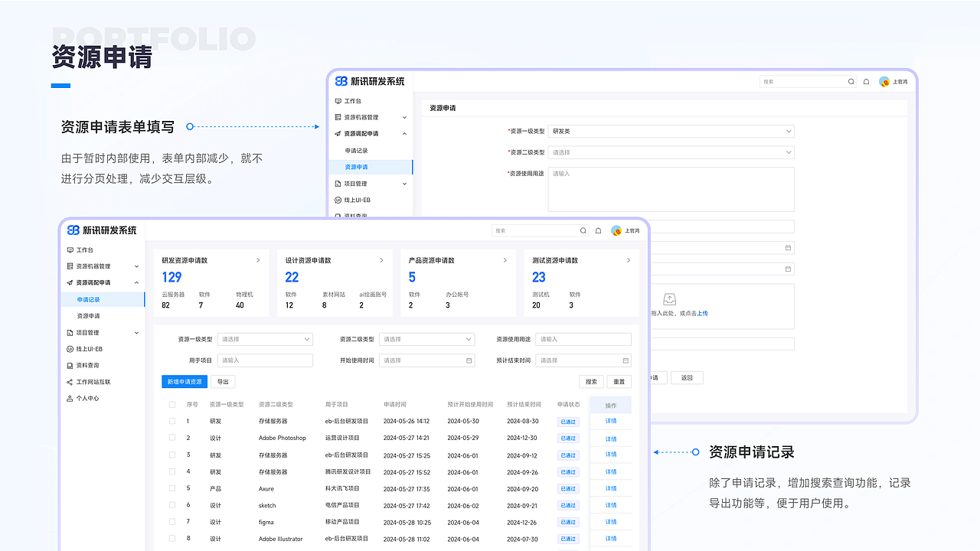The image size is (980, 551).
Task: Open 资源一级类型 研发类 dropdown in form window
Action: tap(671, 131)
